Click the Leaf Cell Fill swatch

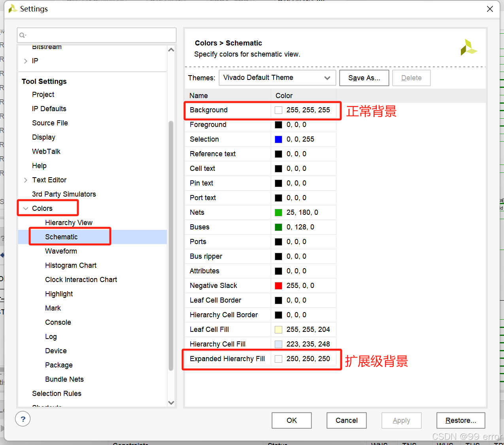click(279, 329)
